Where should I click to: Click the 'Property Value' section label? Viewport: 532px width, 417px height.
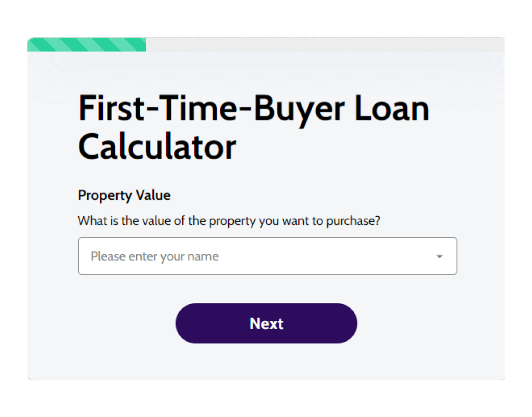[124, 195]
